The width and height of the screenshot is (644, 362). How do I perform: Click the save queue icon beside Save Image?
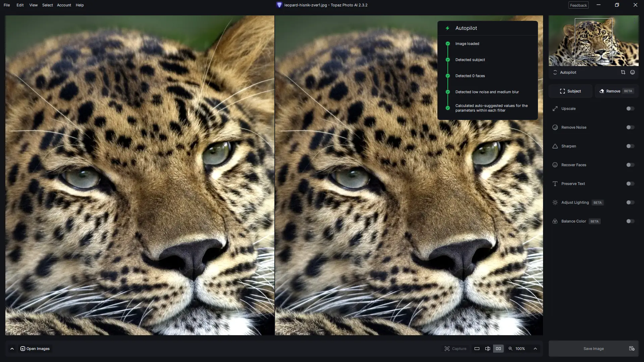click(632, 349)
